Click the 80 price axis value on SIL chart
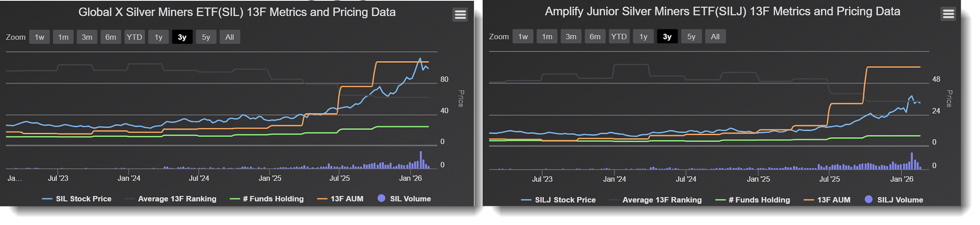This screenshot has height=225, width=980. pos(444,79)
